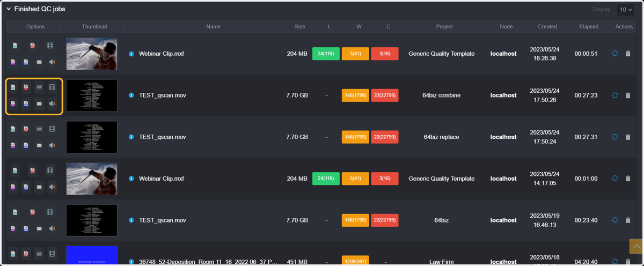Open PDF report for Webinar Clip 14:17:05 job
The width and height of the screenshot is (644, 266).
tap(32, 171)
